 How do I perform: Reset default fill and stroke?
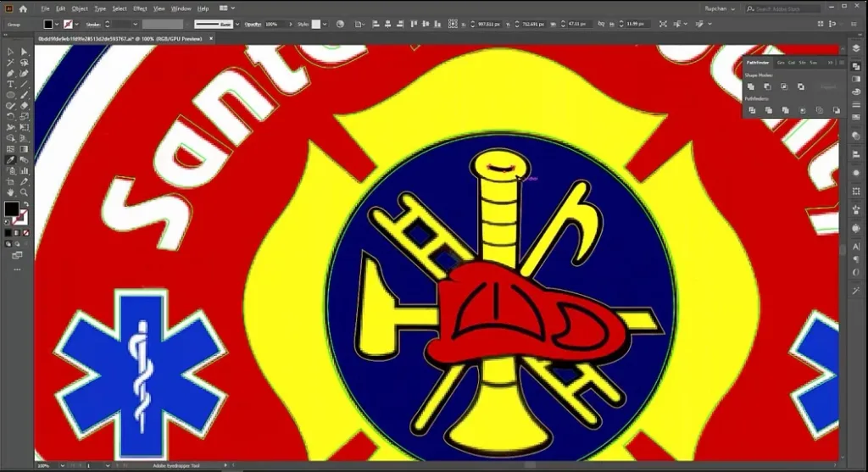pos(7,222)
